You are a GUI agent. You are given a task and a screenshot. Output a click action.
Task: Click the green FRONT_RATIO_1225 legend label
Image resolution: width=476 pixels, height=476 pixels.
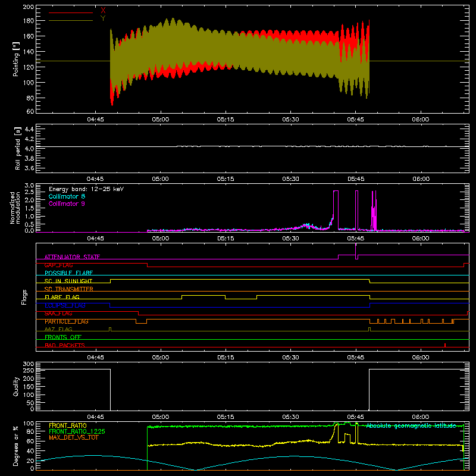pyautogui.click(x=77, y=431)
